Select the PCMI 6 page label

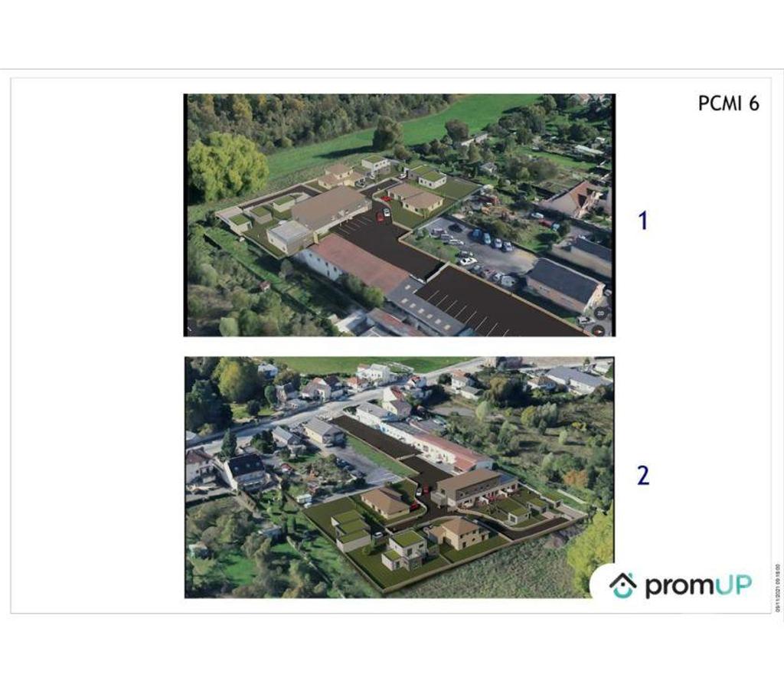point(728,103)
